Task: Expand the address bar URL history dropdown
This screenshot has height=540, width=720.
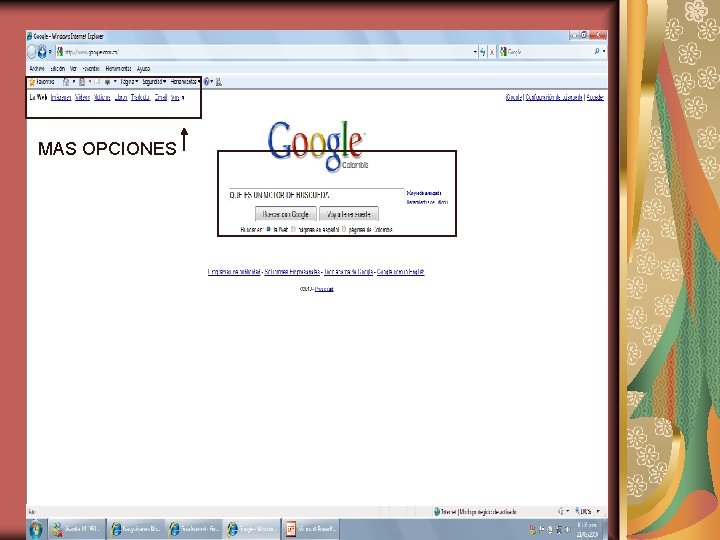Action: coord(475,52)
